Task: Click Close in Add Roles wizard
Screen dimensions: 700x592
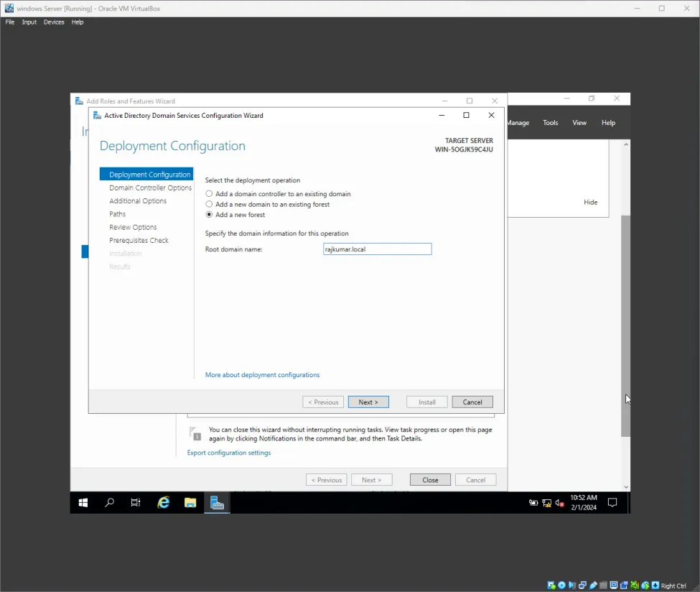Action: pos(430,479)
